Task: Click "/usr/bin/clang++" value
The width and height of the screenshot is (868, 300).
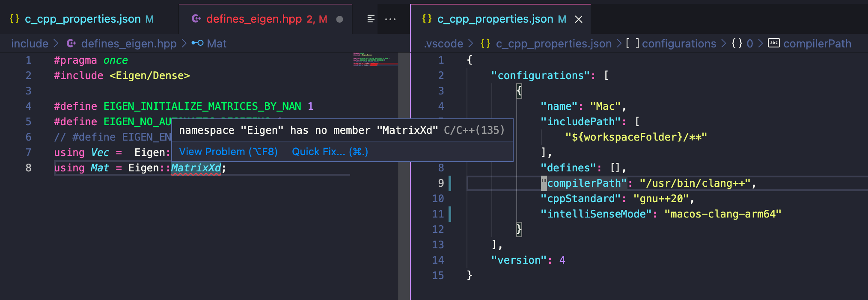Action: pos(695,183)
